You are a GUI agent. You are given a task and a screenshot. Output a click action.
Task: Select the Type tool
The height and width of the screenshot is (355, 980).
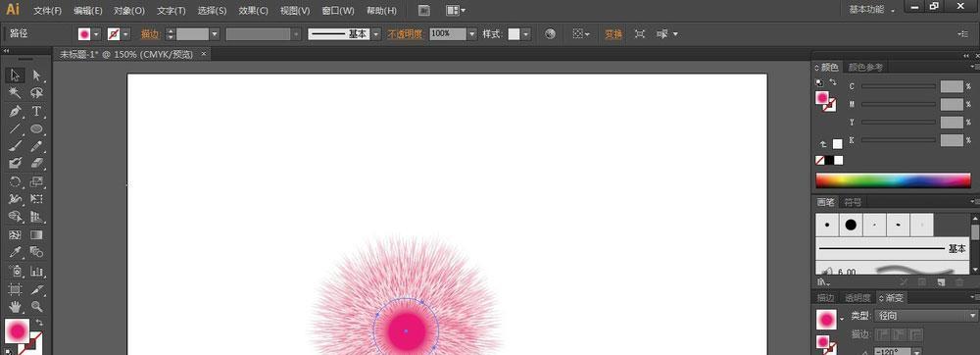coord(37,111)
